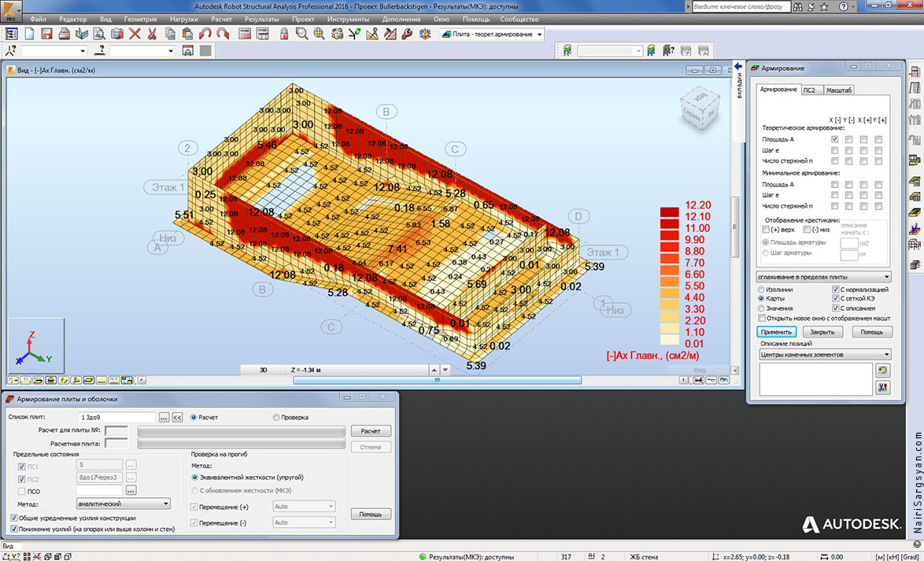Click the topmost icon in the right vertical toolbar
The width and height of the screenshot is (924, 561).
pyautogui.click(x=915, y=72)
